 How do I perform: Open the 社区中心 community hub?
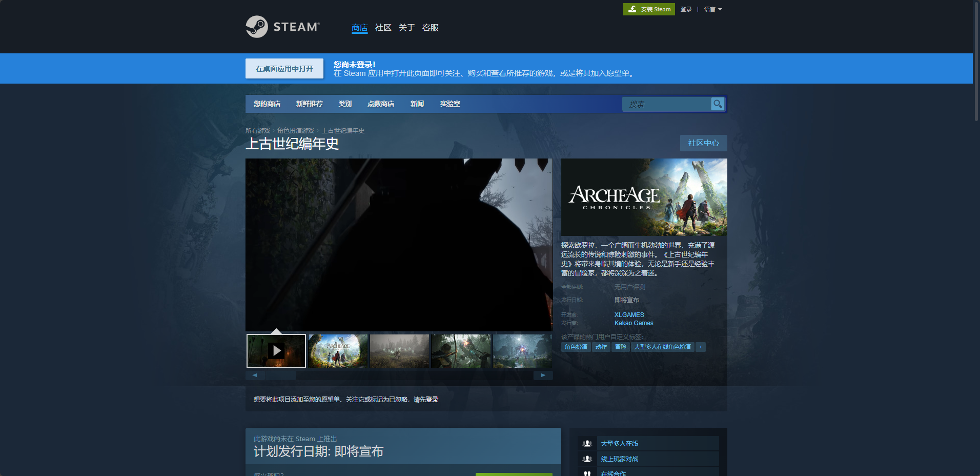tap(703, 143)
